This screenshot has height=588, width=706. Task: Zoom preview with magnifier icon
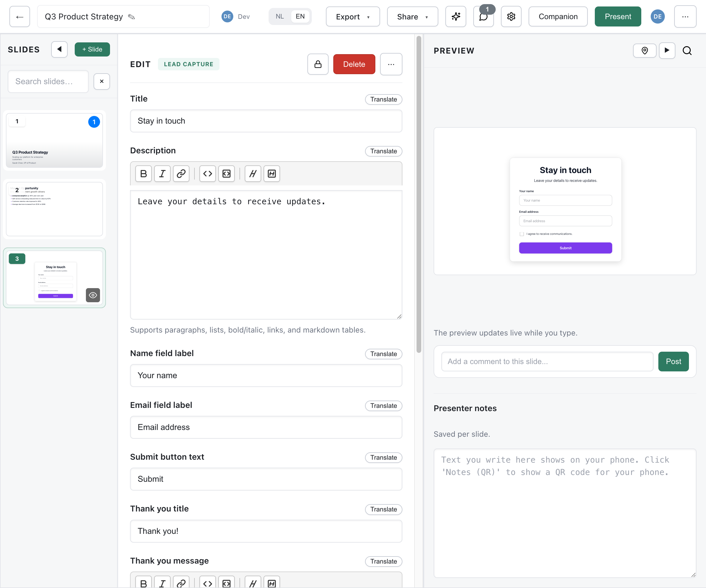pyautogui.click(x=687, y=51)
